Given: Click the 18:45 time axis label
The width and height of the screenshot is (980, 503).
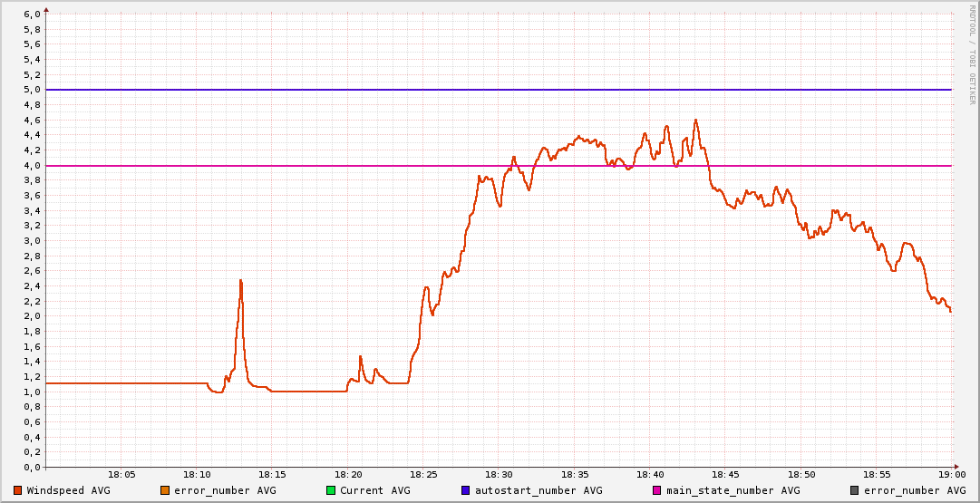Looking at the screenshot, I should click(725, 475).
